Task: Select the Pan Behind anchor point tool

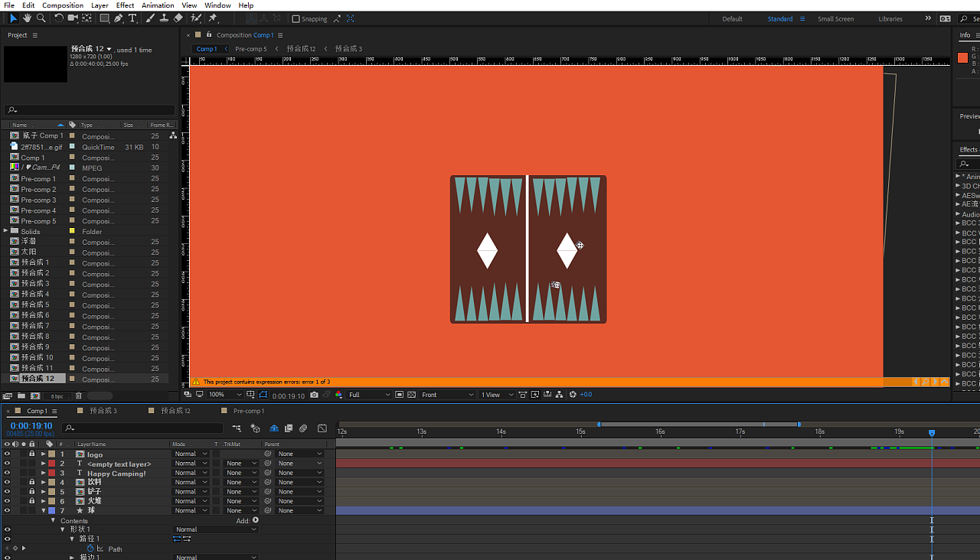Action: pyautogui.click(x=87, y=18)
